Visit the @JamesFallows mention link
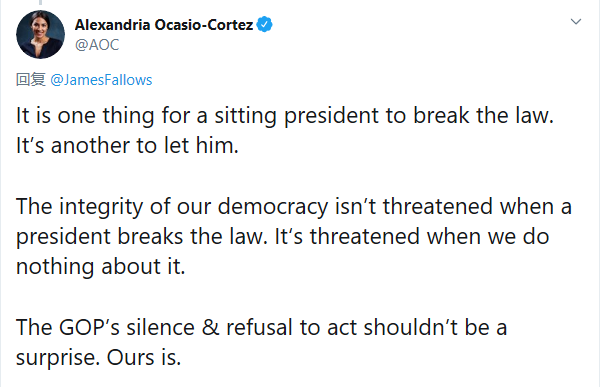 coord(101,80)
